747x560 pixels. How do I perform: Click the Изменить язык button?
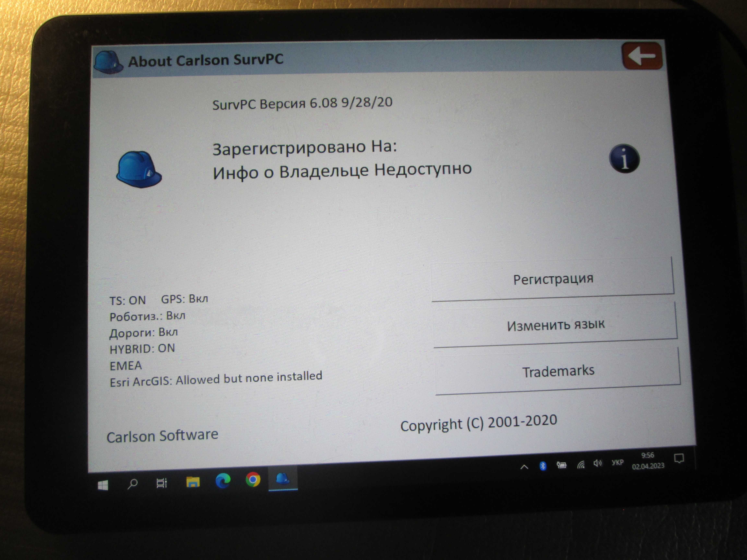coord(556,325)
